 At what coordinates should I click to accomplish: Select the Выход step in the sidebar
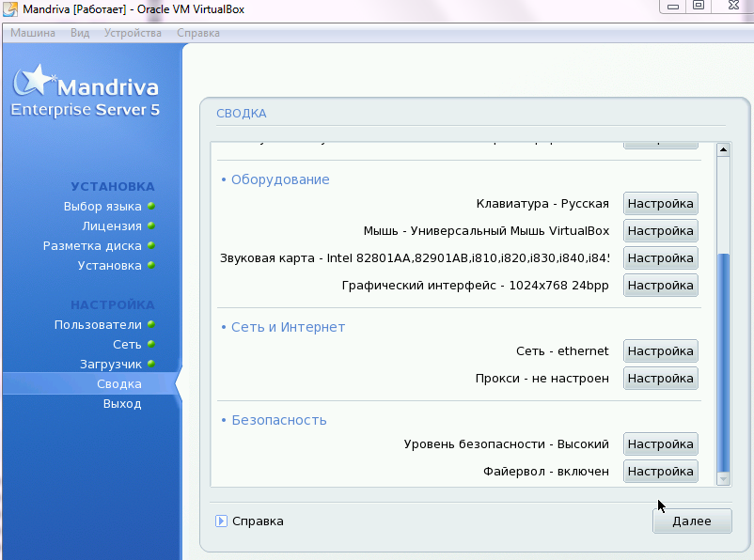[x=122, y=404]
